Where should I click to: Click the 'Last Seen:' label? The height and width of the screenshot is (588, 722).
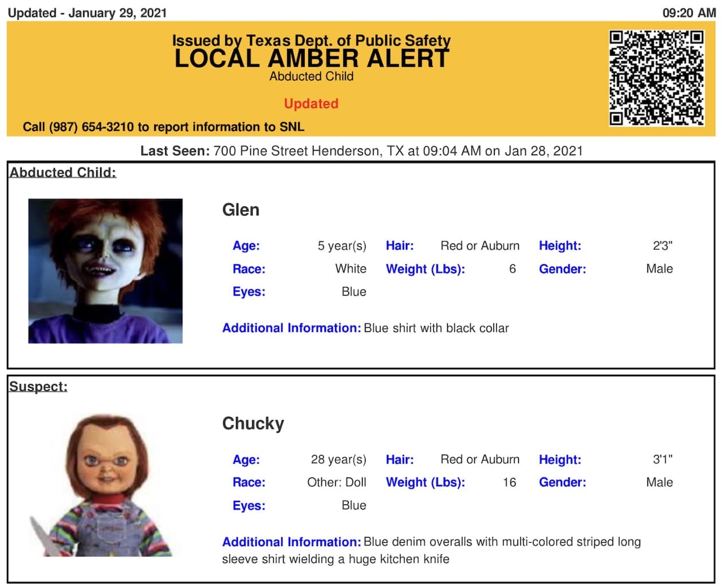pyautogui.click(x=175, y=151)
